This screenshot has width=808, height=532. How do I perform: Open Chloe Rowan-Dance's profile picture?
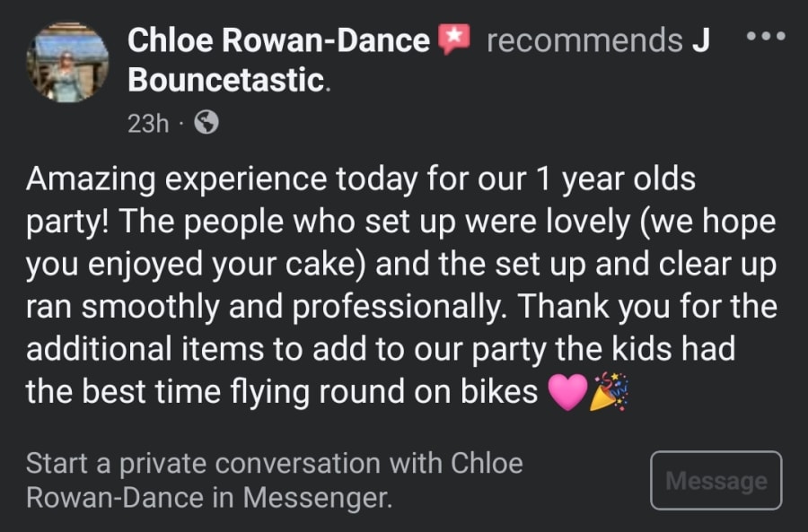point(67,62)
